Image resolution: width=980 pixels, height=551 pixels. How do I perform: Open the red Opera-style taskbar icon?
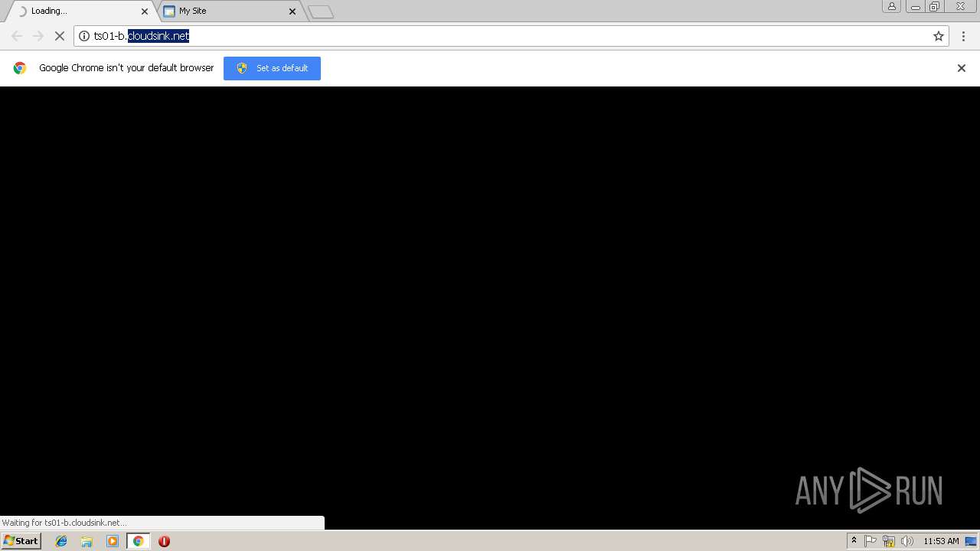tap(164, 541)
